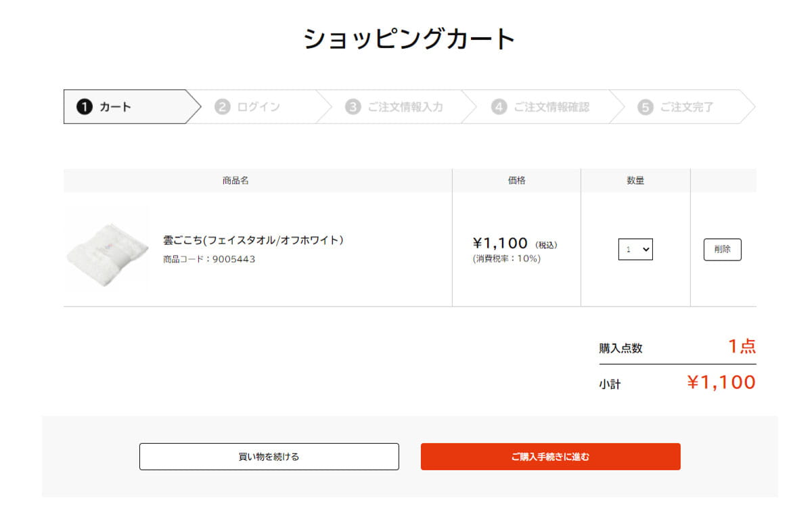Click the ¥1,100 subtotal amount
This screenshot has width=812, height=521.
click(722, 382)
